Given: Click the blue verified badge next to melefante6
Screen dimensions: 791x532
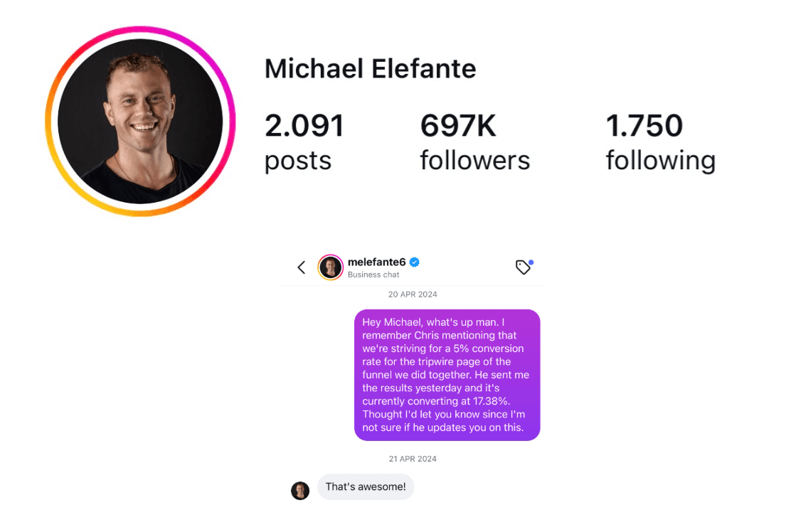Looking at the screenshot, I should coord(414,262).
